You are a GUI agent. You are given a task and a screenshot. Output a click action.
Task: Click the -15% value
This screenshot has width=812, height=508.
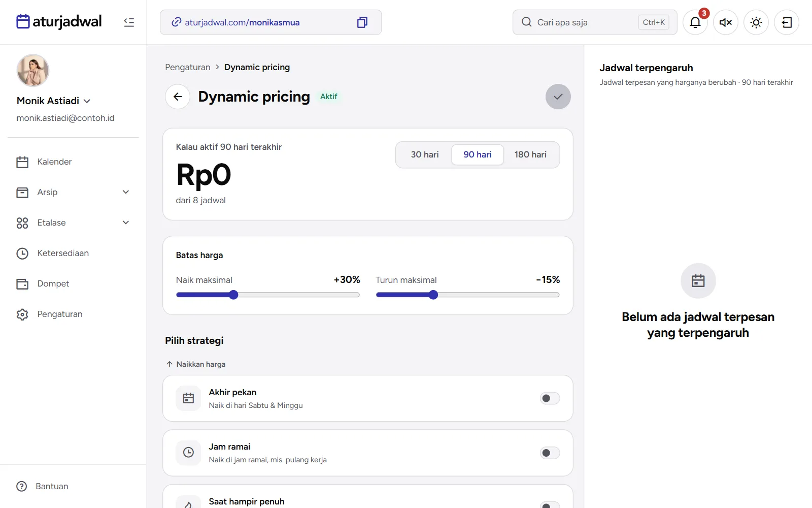[x=548, y=280]
